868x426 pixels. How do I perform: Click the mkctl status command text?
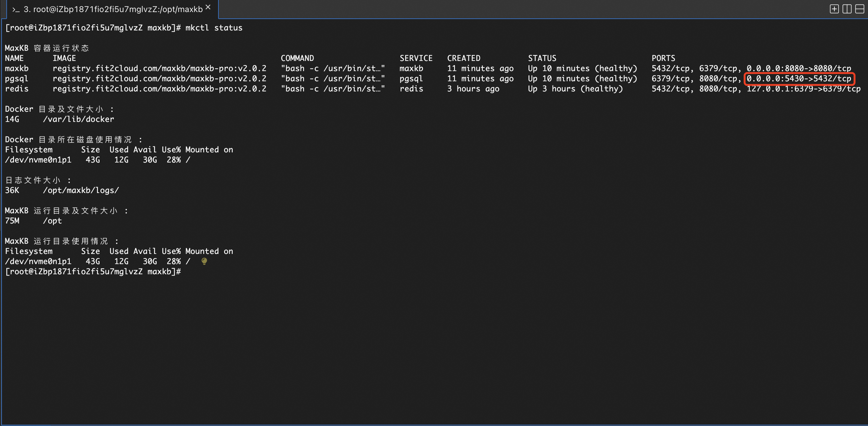[x=214, y=28]
